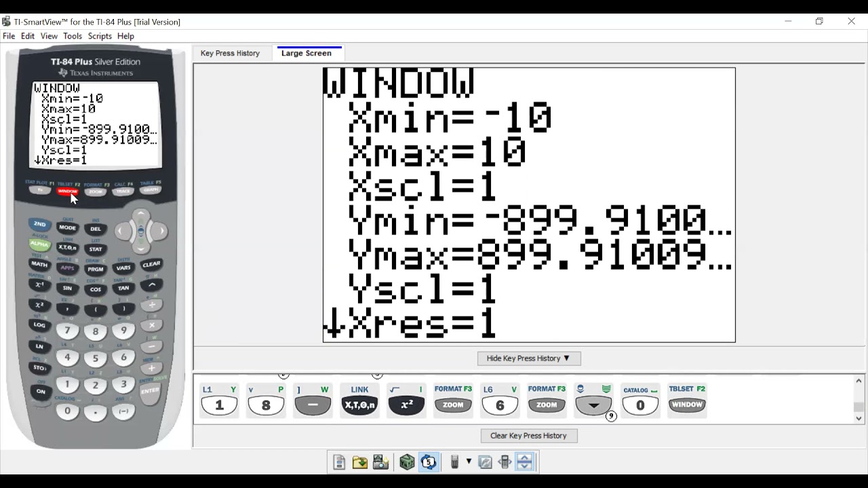Click the LOG key on the calculator
The height and width of the screenshot is (488, 868).
39,325
